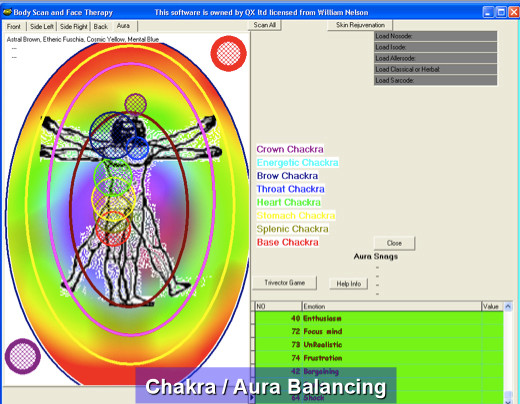
Task: Click the purple hatched circle at bottom left
Action: pyautogui.click(x=23, y=356)
